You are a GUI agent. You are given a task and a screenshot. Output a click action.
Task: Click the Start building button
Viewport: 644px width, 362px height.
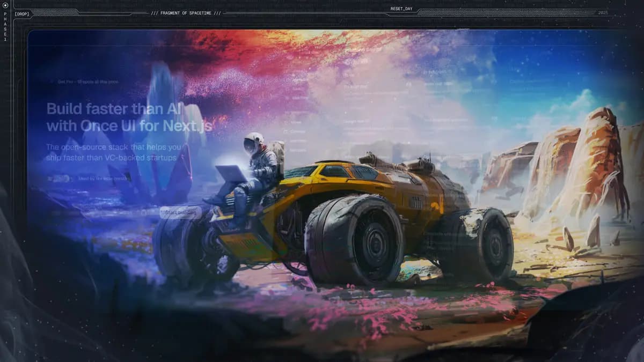181,213
